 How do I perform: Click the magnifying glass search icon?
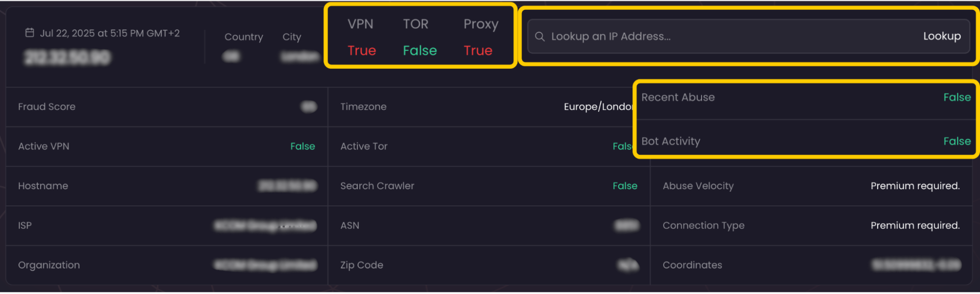click(540, 36)
